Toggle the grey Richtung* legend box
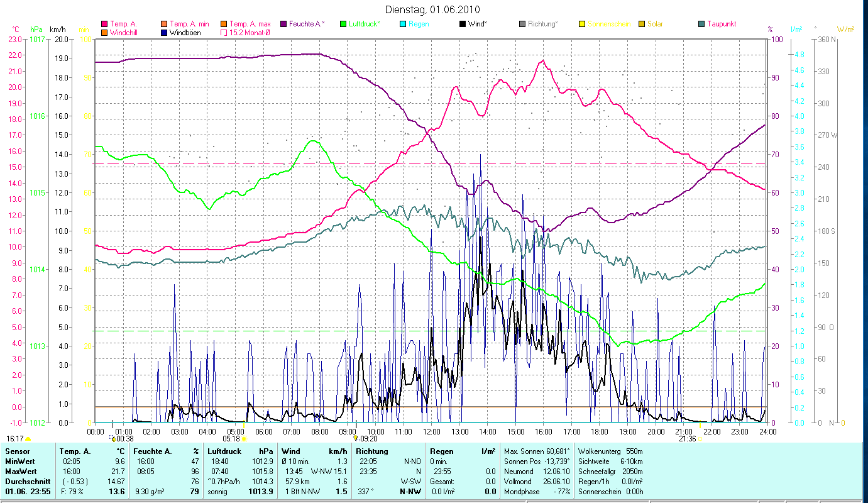868x503 pixels. pos(522,24)
